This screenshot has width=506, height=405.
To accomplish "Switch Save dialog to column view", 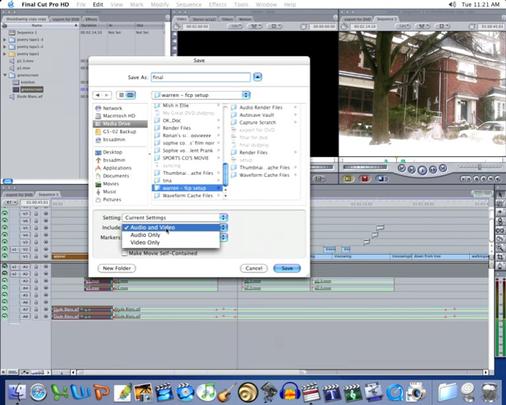I will [130, 95].
